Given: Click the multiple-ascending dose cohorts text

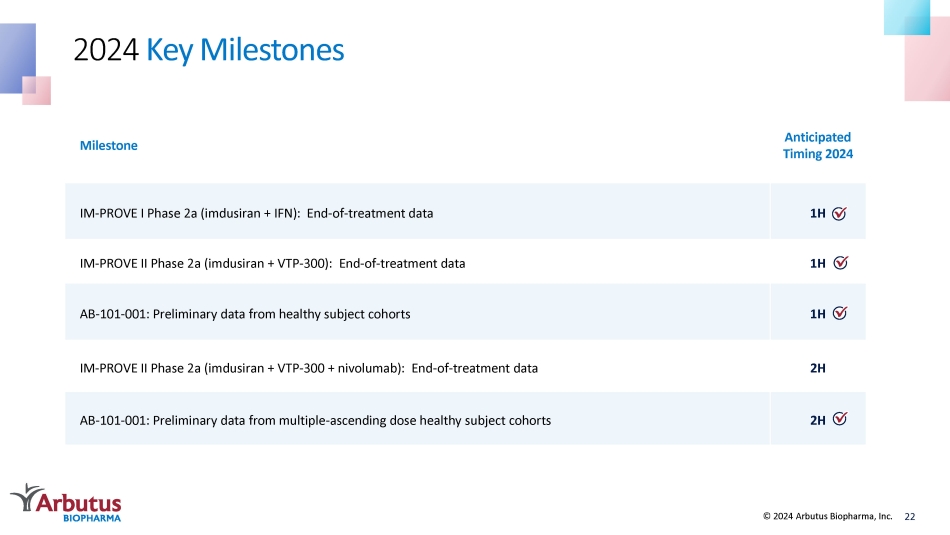Looking at the screenshot, I should (315, 420).
